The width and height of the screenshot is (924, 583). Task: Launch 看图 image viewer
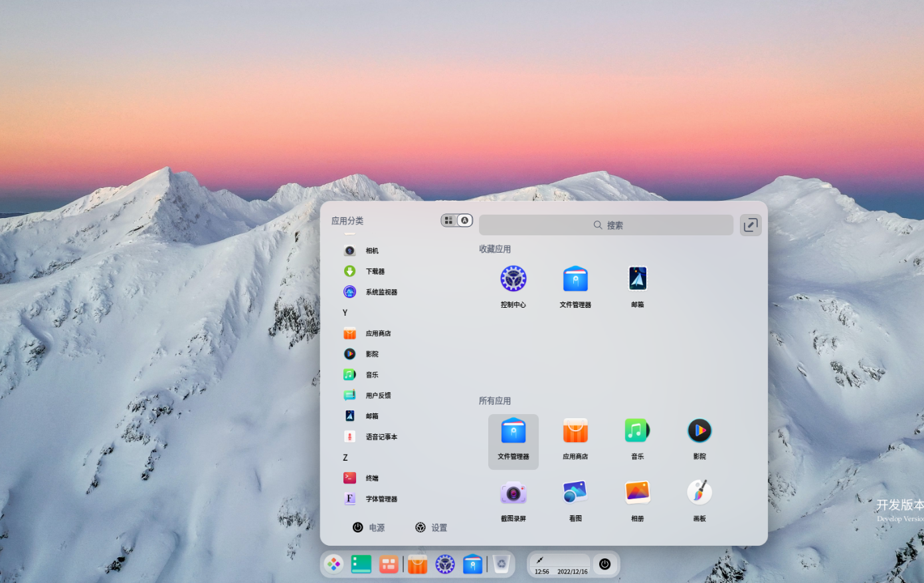575,492
